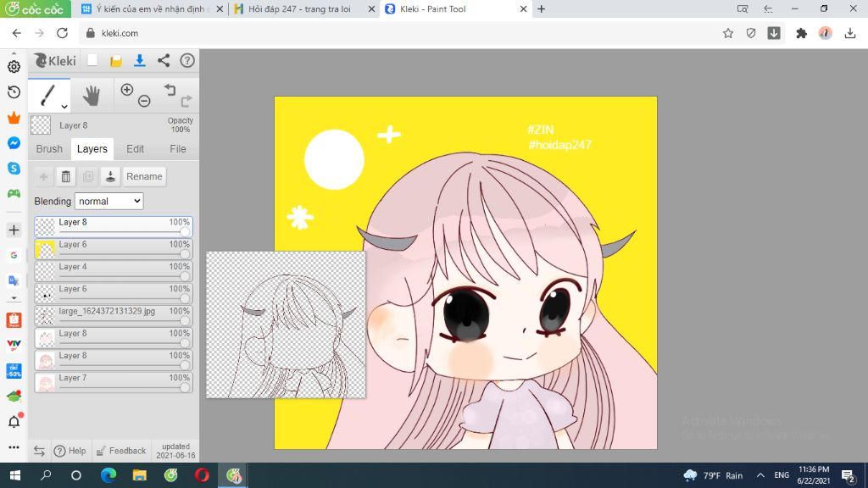868x488 pixels.
Task: Click the yellow Layer 6 thumbnail
Action: tap(46, 249)
